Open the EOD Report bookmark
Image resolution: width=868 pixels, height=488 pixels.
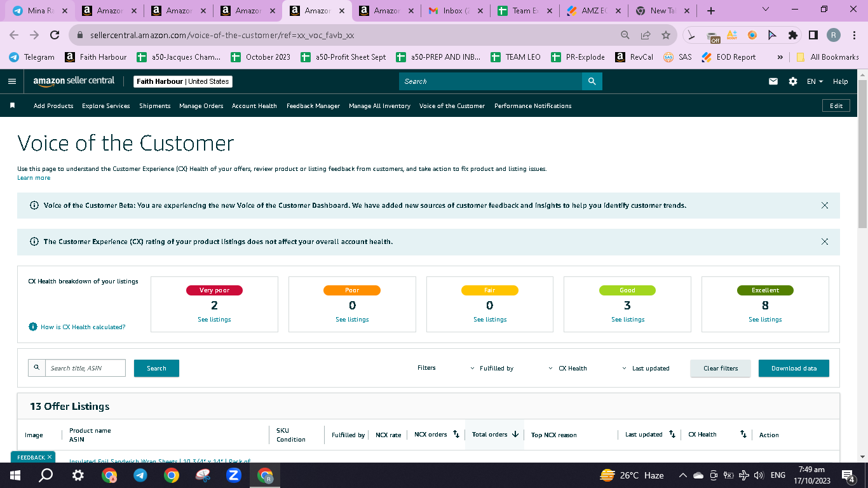(729, 57)
